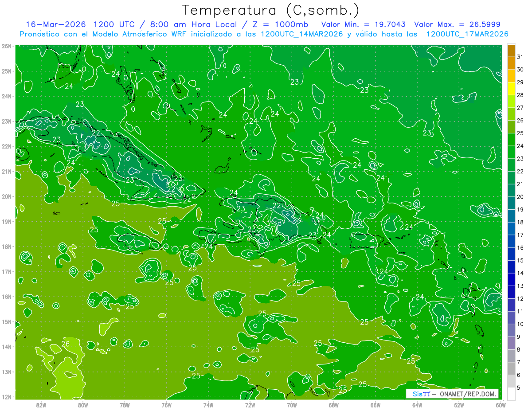Click yellow legend swatch between 28 and 29

tap(512, 89)
